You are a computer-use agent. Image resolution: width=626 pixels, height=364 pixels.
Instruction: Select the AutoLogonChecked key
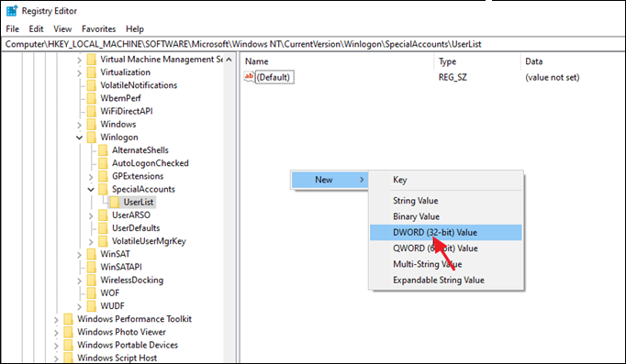[151, 163]
